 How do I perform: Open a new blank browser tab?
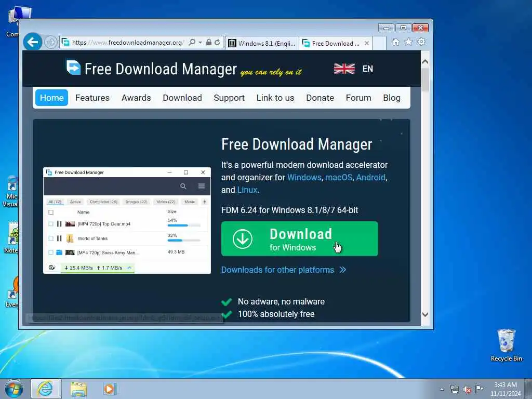coord(379,43)
